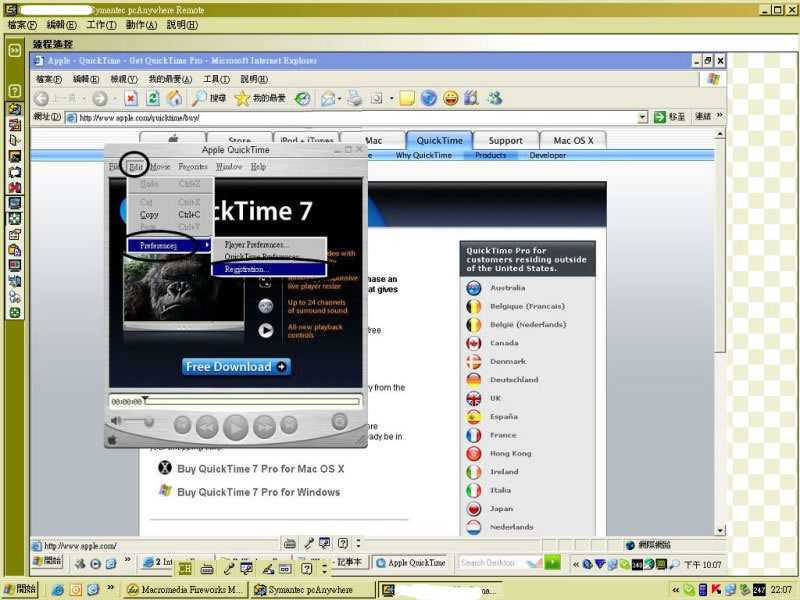The height and width of the screenshot is (600, 800).
Task: Click the IE Favorites star icon
Action: click(x=242, y=98)
